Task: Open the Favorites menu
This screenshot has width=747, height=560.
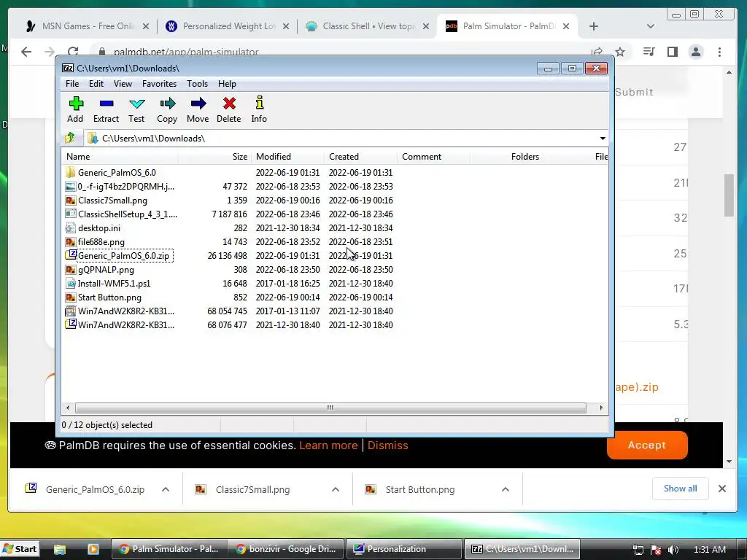Action: pyautogui.click(x=159, y=84)
